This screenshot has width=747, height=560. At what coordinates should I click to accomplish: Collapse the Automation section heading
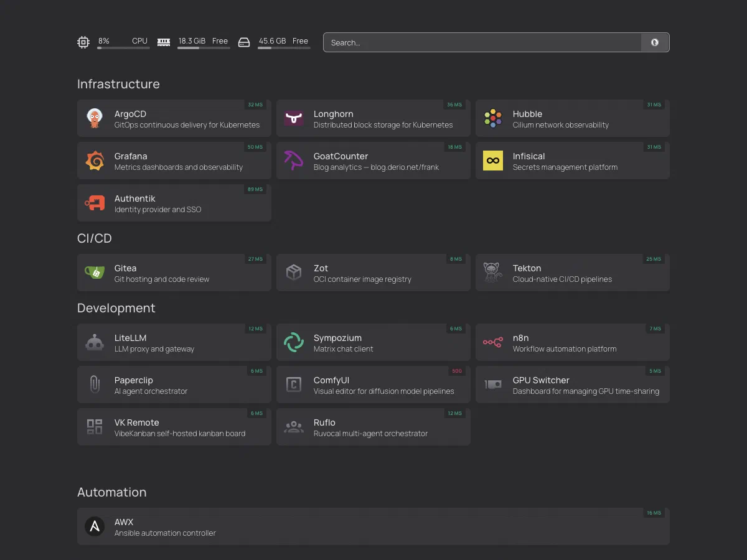pos(112,492)
